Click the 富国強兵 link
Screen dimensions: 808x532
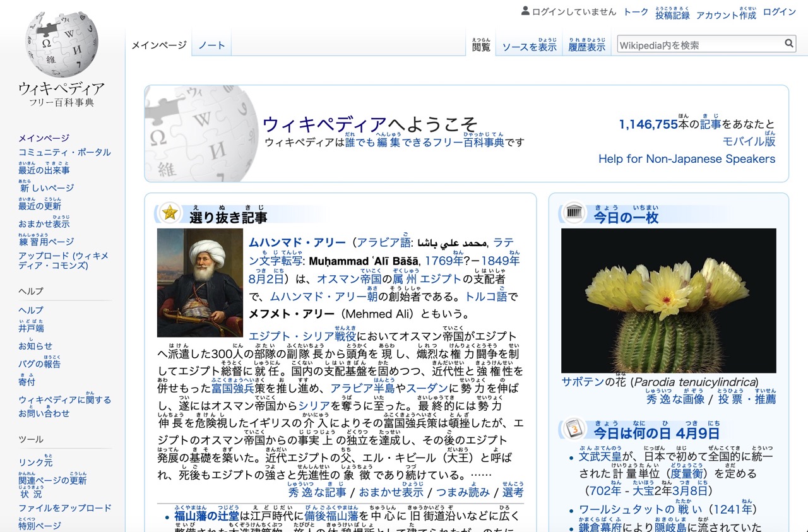233,386
